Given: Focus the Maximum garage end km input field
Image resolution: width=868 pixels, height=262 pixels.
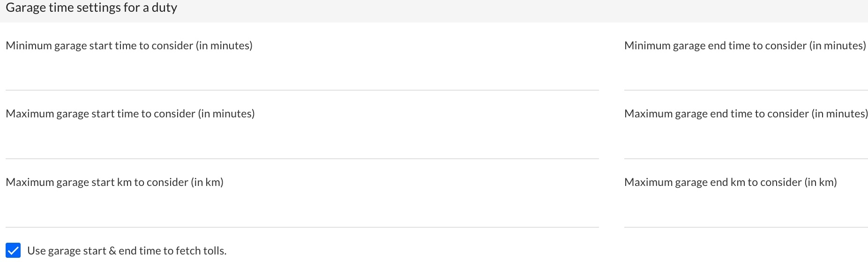Looking at the screenshot, I should [x=746, y=210].
